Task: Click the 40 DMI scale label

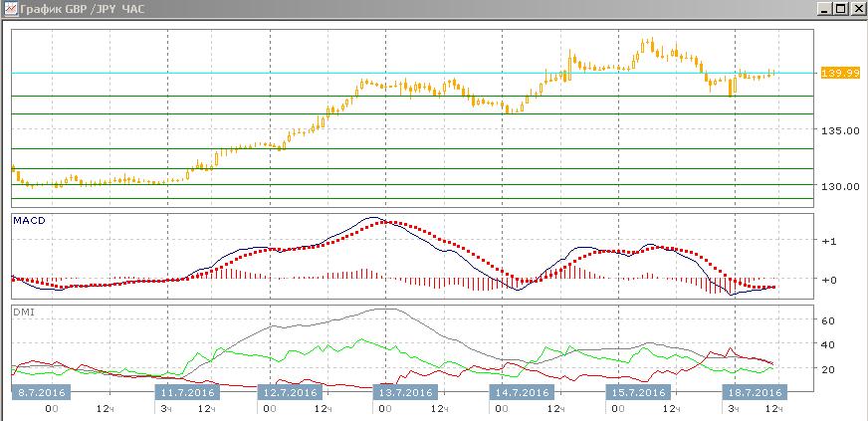Action: 828,344
